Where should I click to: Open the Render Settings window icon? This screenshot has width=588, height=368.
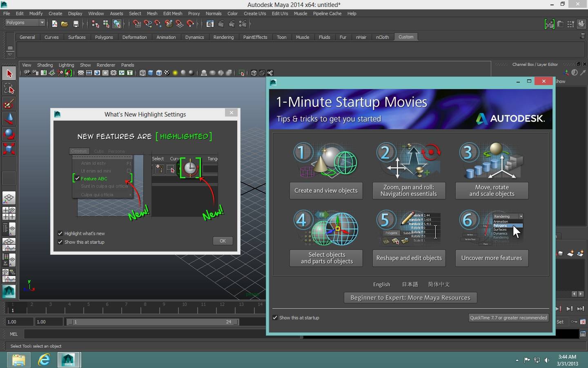coord(243,24)
